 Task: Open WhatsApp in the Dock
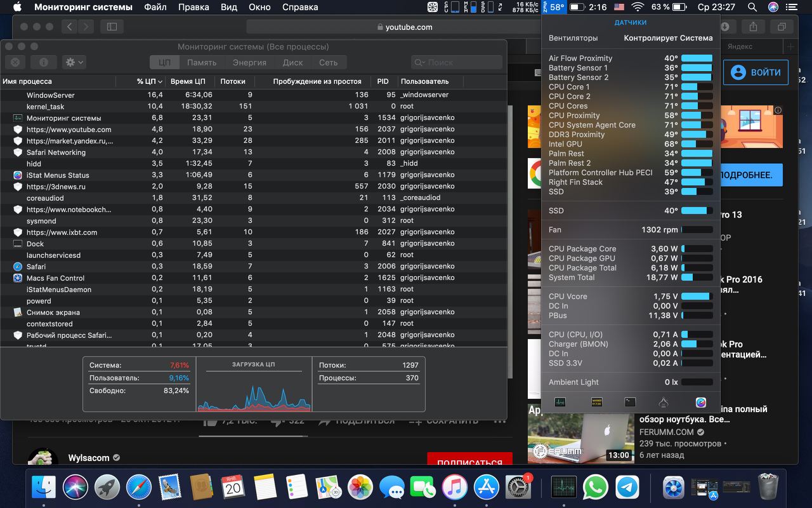pyautogui.click(x=596, y=487)
